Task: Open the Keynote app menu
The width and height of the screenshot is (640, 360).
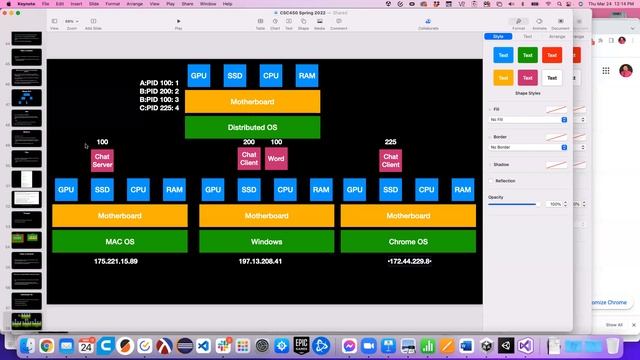Action: [x=26, y=4]
